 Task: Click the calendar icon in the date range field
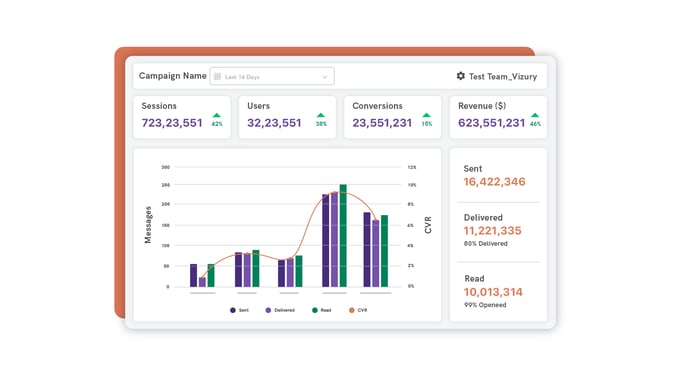coord(218,77)
